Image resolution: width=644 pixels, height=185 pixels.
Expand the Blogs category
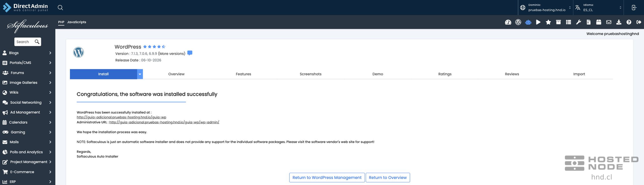28,53
